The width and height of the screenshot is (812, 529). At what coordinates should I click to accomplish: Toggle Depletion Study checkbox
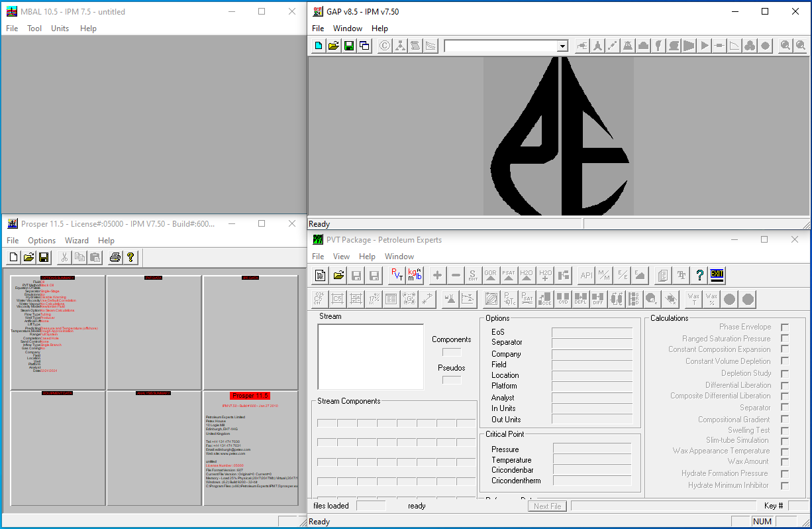pyautogui.click(x=785, y=373)
